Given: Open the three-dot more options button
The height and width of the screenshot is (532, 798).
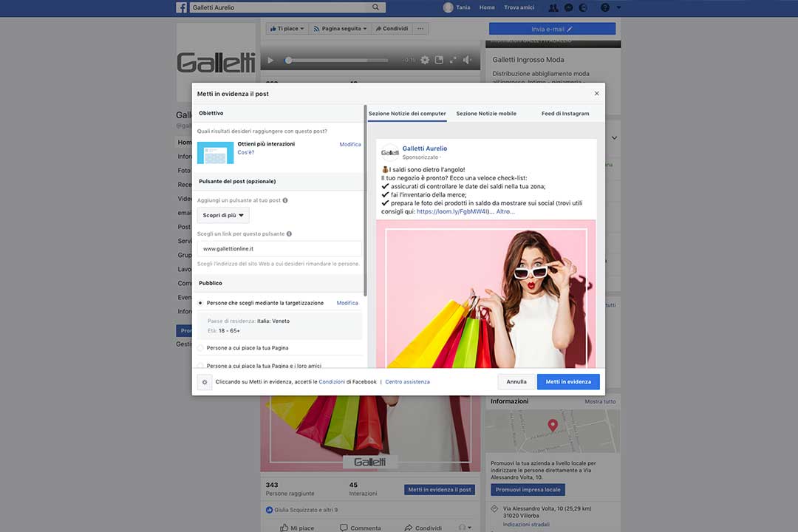Looking at the screenshot, I should click(420, 29).
